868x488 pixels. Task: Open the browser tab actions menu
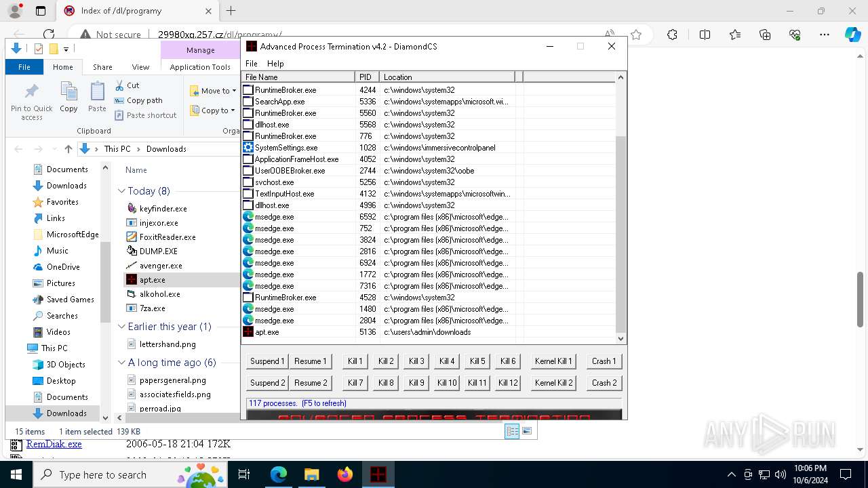pos(41,11)
